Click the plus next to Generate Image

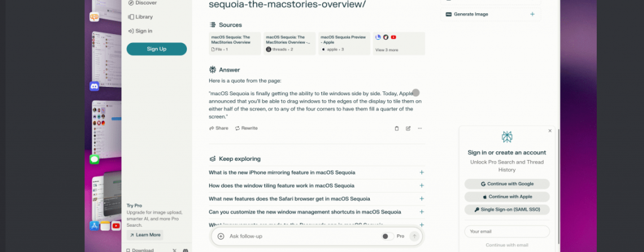tap(532, 14)
